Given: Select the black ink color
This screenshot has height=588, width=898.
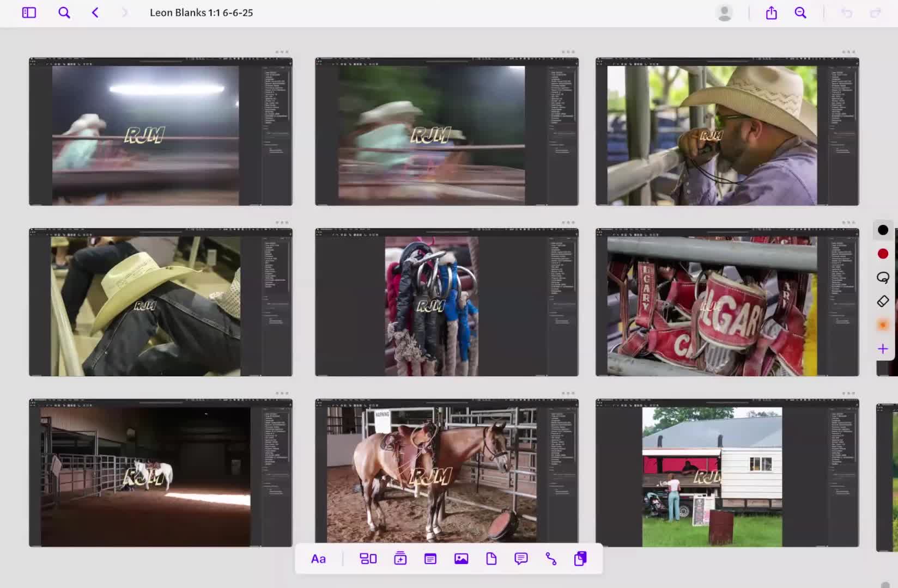Looking at the screenshot, I should click(883, 230).
